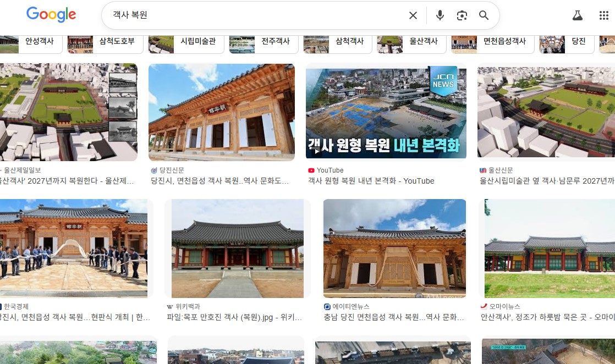615x364 pixels.
Task: Select the 울산객사 filter chip
Action: (x=411, y=44)
